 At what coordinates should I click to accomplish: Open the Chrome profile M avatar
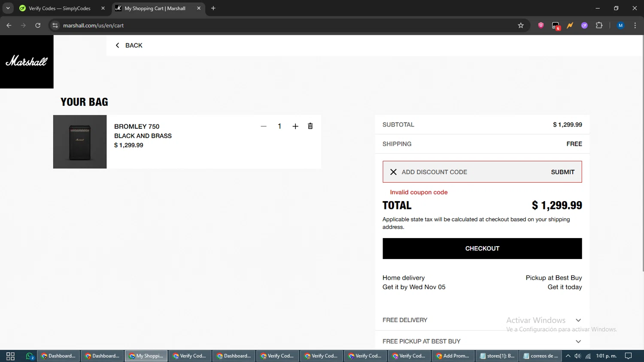[620, 25]
